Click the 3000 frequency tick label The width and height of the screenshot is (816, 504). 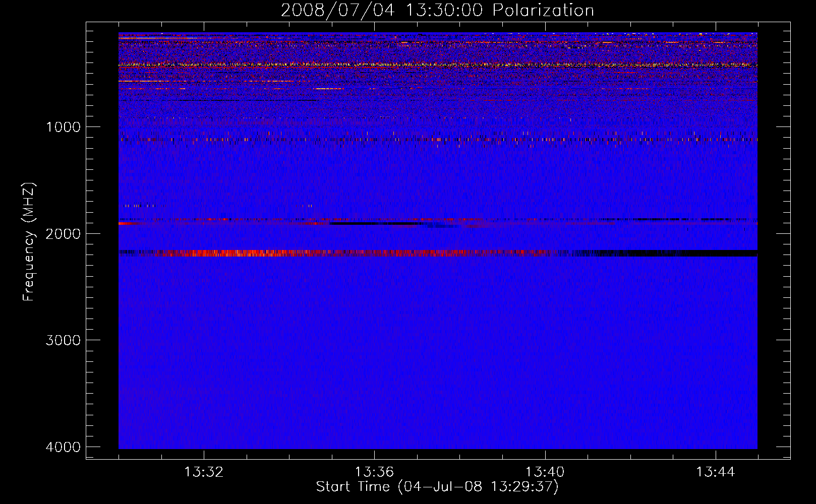[63, 340]
